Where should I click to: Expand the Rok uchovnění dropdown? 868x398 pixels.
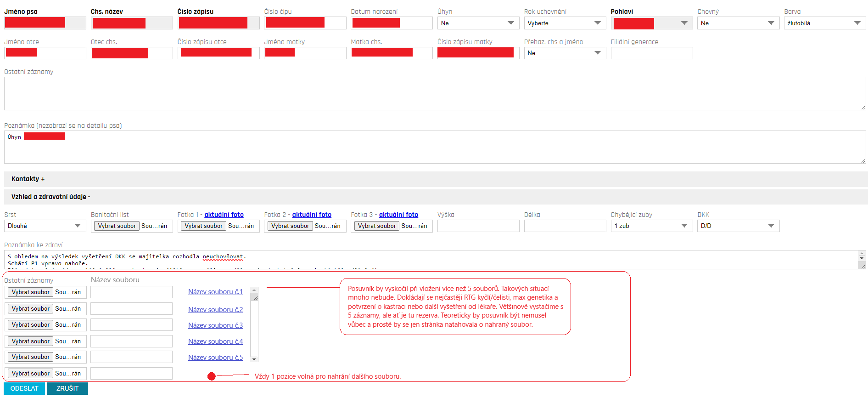pos(564,23)
